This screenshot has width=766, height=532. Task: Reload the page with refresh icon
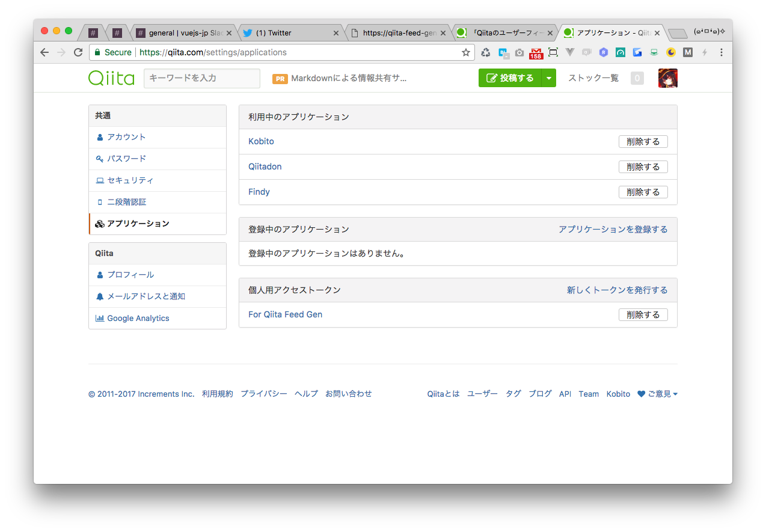click(x=78, y=52)
